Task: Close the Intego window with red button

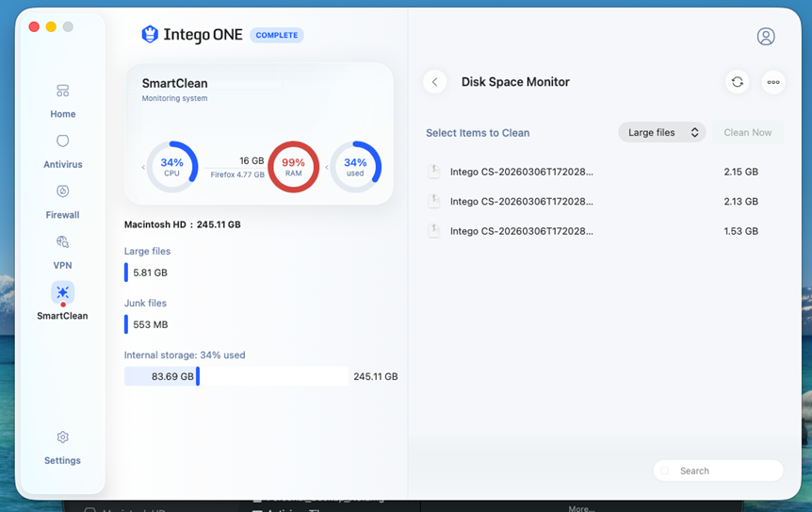Action: click(34, 26)
